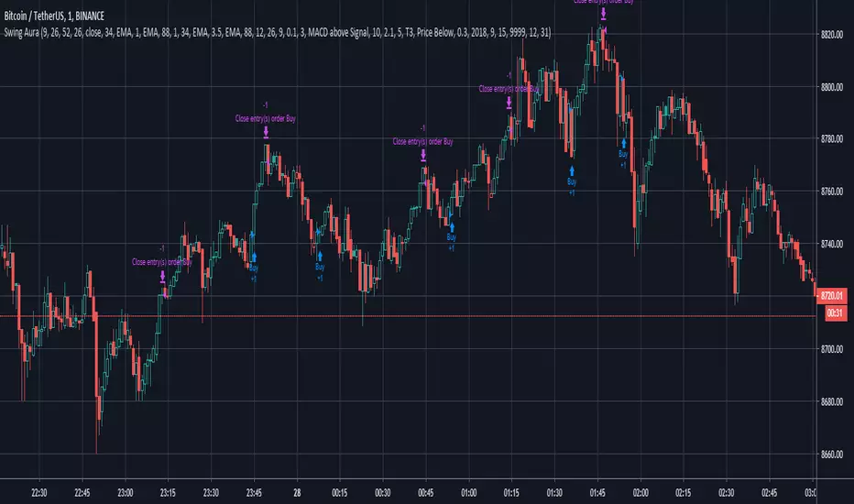Click purple close-entry arrow near 01:45

click(x=603, y=13)
